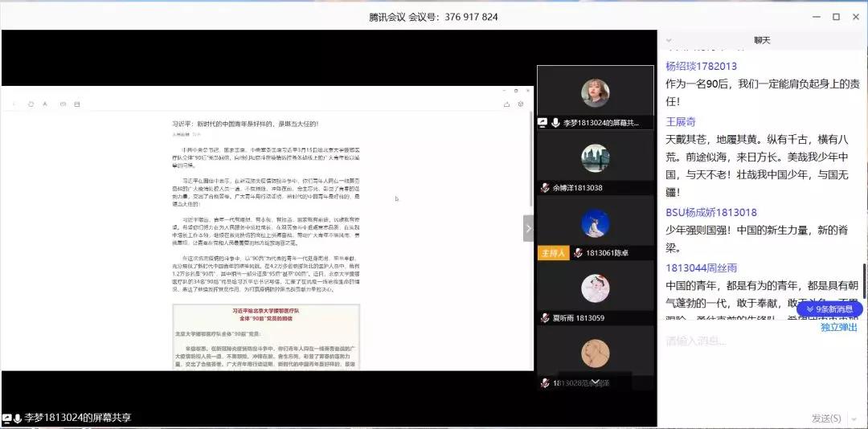Click the bottom-left screen sharing status icon

coord(7,418)
